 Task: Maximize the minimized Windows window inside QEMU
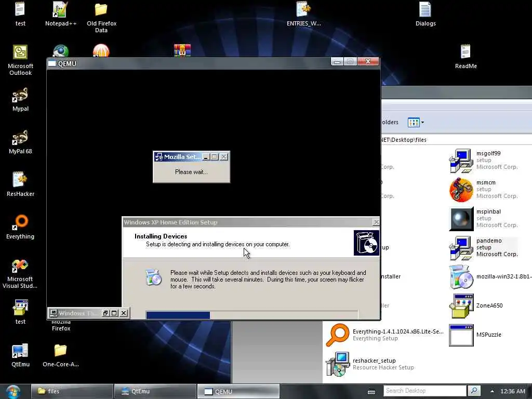tap(114, 313)
